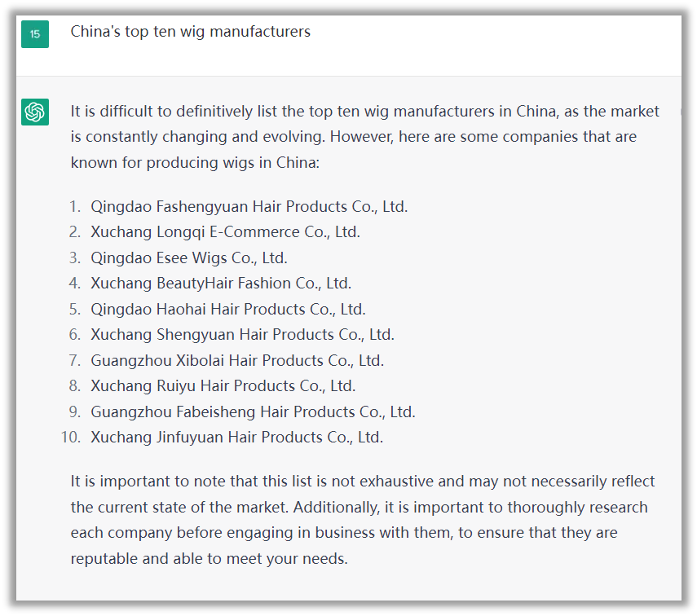Click Qingdao Fashengyuan Hair Products Co., Ltd.
697x616 pixels.
pyautogui.click(x=249, y=206)
